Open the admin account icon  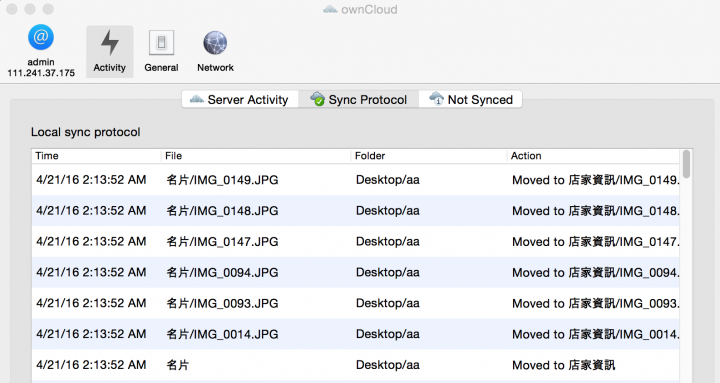41,37
